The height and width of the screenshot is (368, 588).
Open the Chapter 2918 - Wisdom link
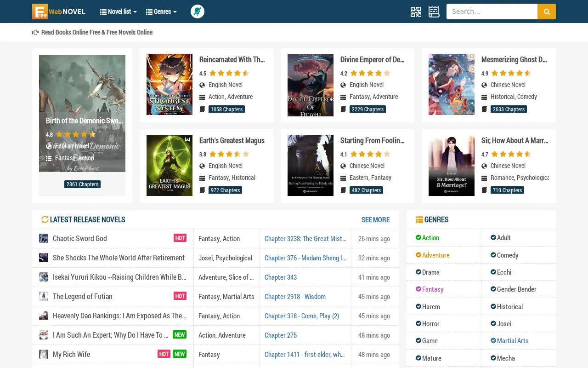(x=295, y=296)
